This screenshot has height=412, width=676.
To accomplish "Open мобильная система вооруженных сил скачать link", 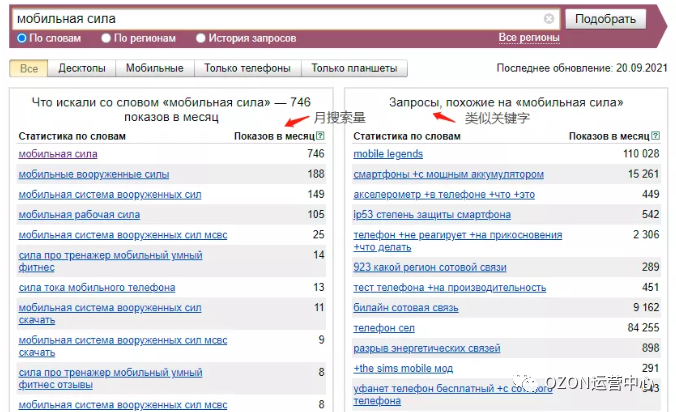I will (x=110, y=314).
